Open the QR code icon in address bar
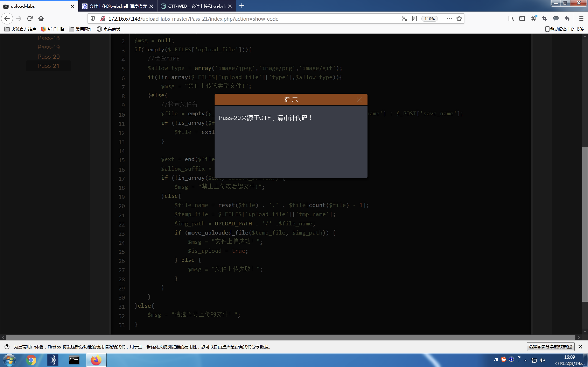The width and height of the screenshot is (588, 367). tap(404, 19)
